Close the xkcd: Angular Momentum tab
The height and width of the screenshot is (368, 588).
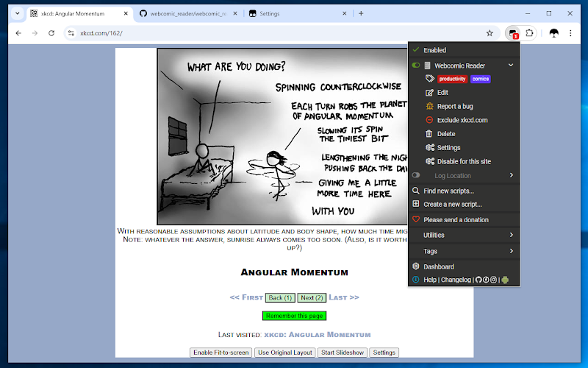pyautogui.click(x=126, y=13)
